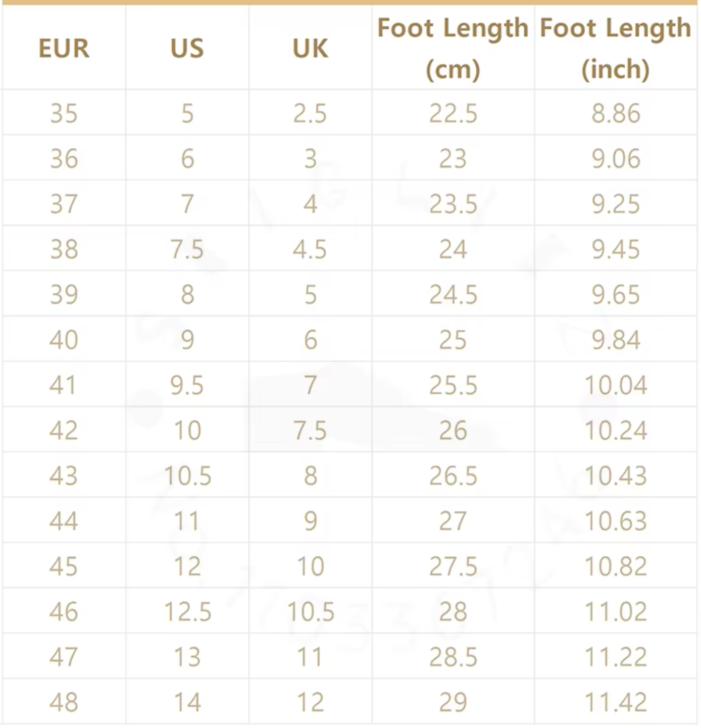The height and width of the screenshot is (728, 701).
Task: Click the EUR column header
Action: click(x=64, y=48)
